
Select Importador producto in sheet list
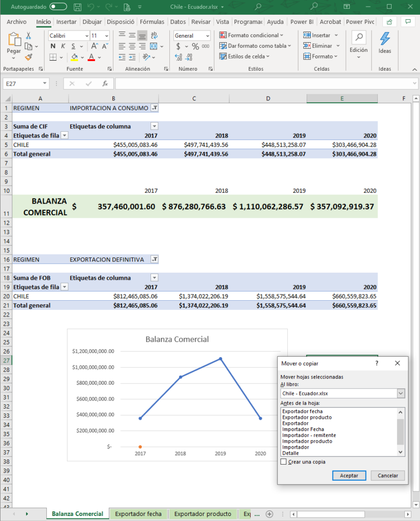click(x=307, y=441)
